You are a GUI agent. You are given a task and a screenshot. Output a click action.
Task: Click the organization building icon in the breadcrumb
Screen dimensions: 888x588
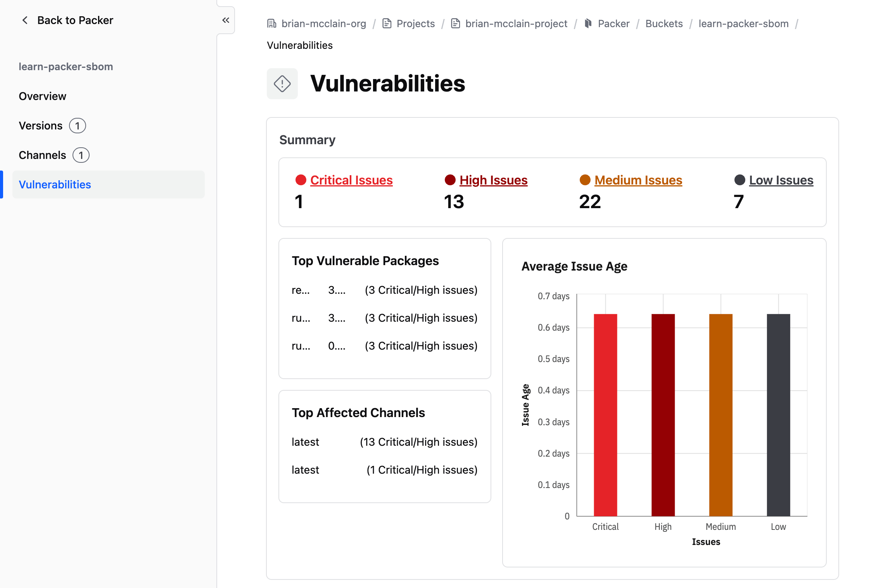point(272,24)
